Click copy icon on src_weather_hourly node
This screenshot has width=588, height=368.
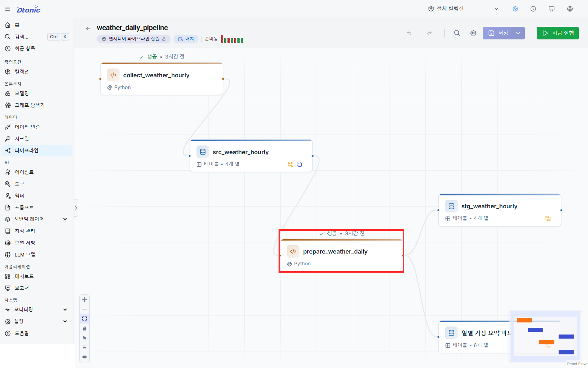(x=300, y=164)
